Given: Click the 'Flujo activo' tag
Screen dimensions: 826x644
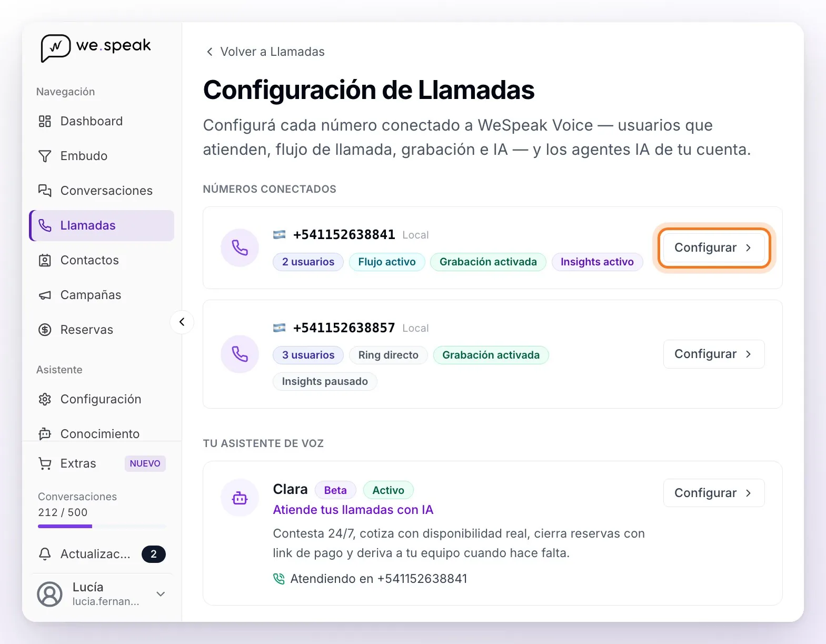Looking at the screenshot, I should click(387, 262).
